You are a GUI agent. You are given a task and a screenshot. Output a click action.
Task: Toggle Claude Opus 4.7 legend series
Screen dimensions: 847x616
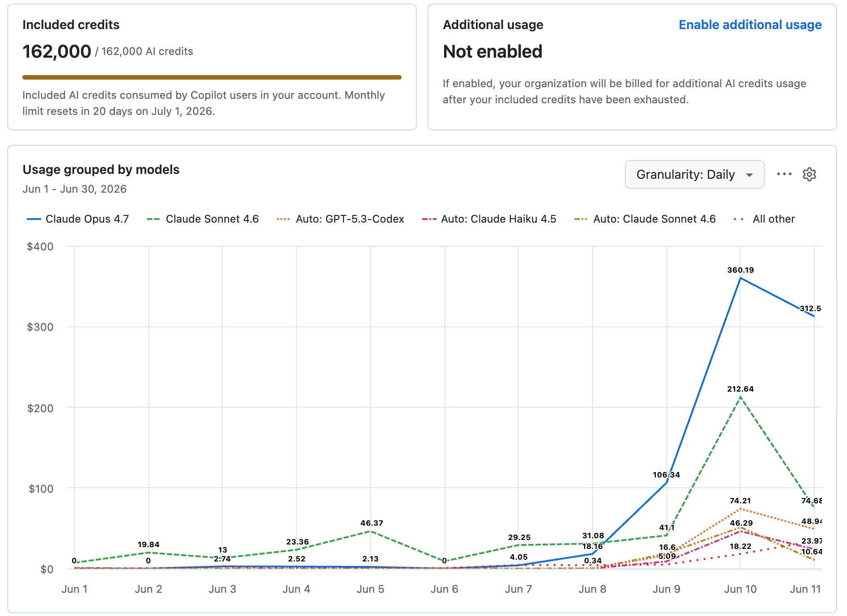(78, 219)
